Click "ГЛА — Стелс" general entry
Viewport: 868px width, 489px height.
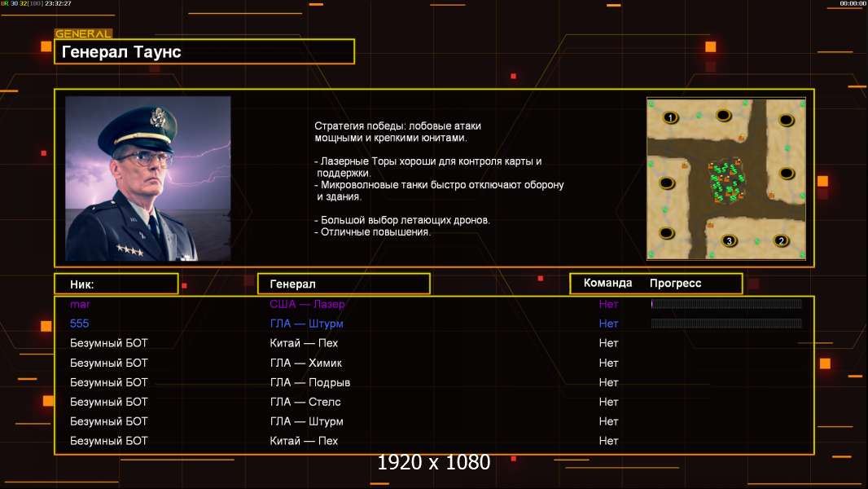305,402
